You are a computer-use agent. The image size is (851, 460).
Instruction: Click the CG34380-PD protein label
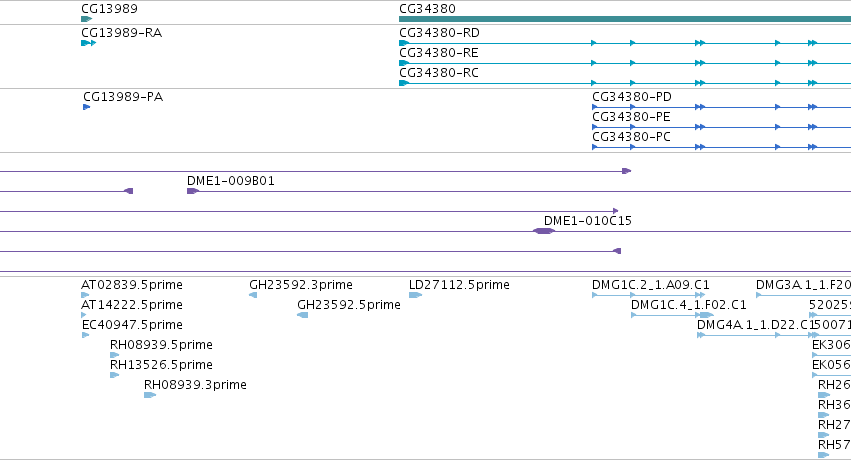[x=632, y=97]
